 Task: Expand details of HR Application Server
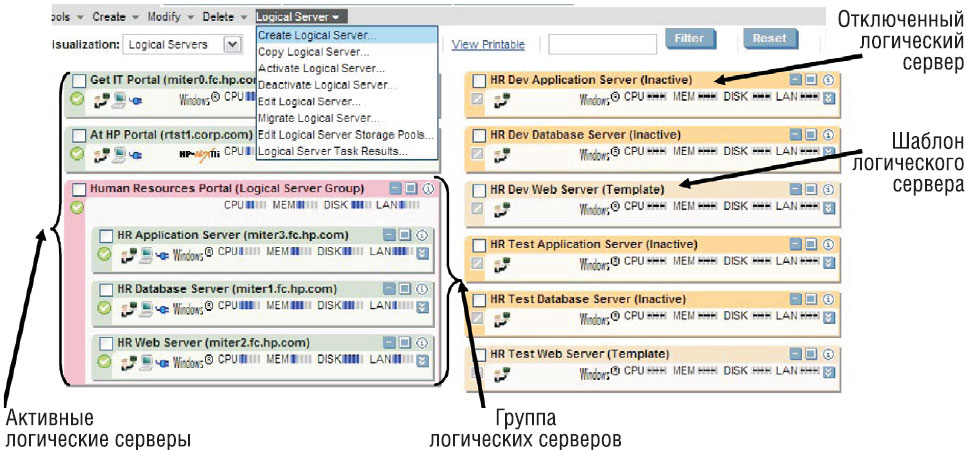(422, 253)
